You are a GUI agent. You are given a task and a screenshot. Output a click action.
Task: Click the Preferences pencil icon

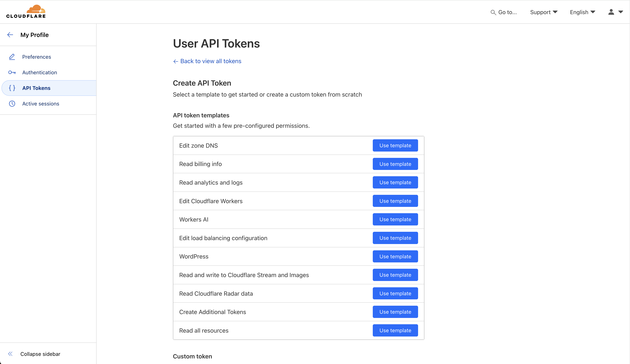[12, 57]
